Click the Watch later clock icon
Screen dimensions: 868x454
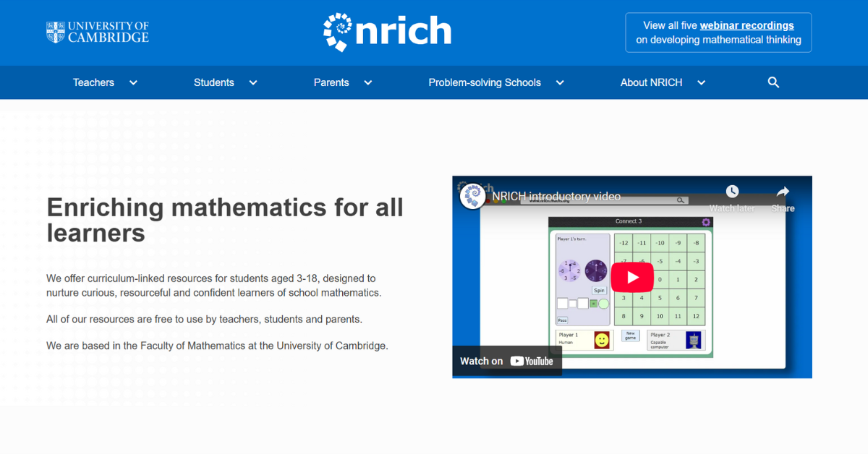tap(732, 192)
